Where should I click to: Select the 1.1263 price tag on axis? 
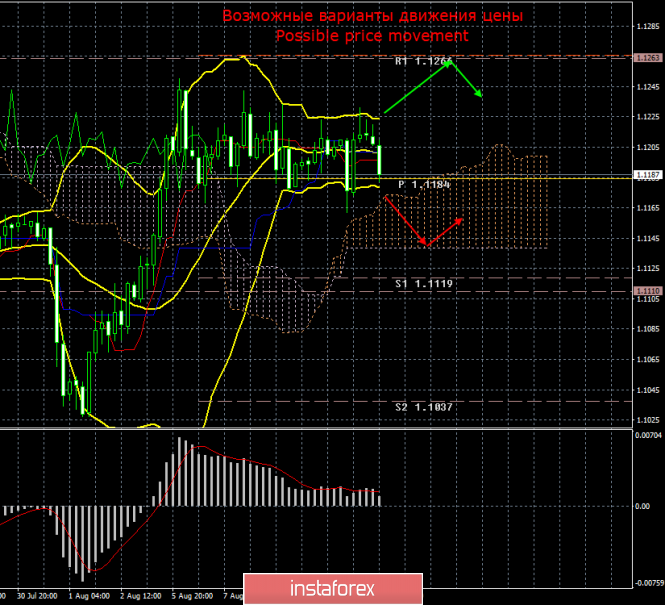click(647, 58)
